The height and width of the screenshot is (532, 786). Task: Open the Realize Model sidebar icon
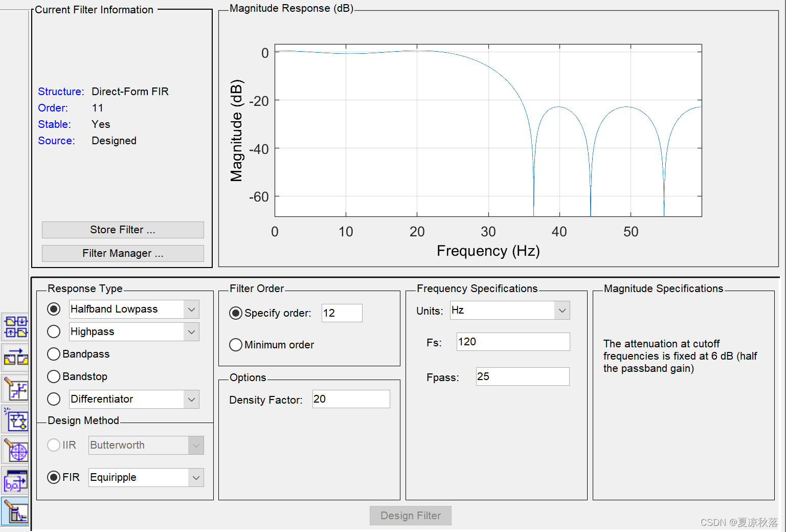(15, 420)
